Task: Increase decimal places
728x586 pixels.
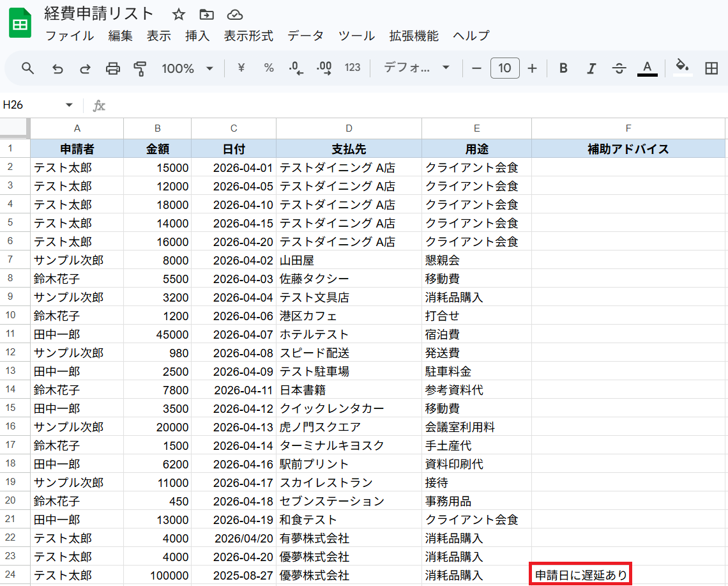Action: click(x=324, y=68)
